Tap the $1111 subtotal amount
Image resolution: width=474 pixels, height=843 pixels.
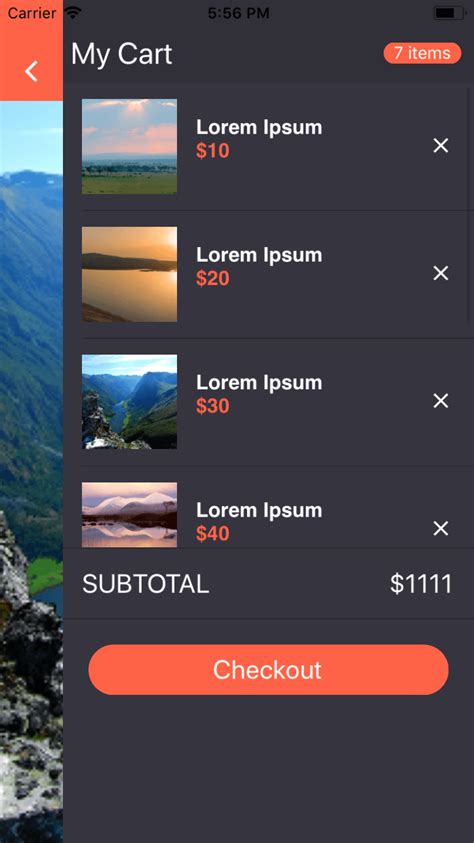tap(421, 584)
